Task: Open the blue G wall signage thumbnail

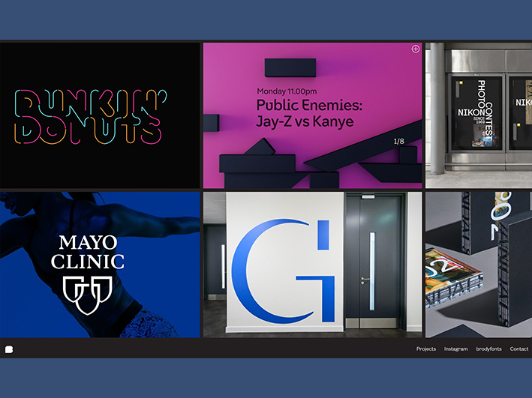Action: pos(312,265)
